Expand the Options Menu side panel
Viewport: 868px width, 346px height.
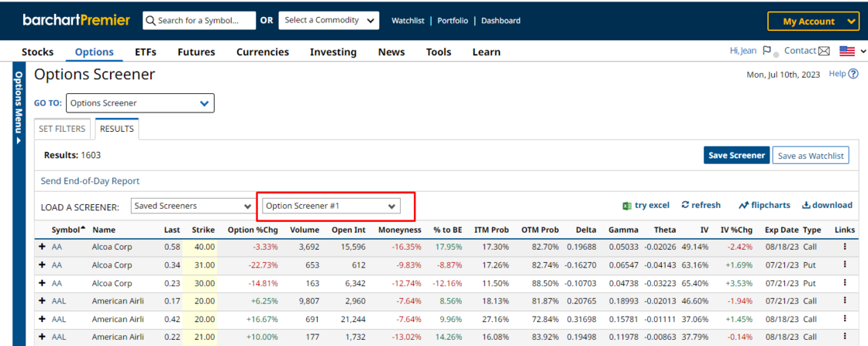(19, 108)
